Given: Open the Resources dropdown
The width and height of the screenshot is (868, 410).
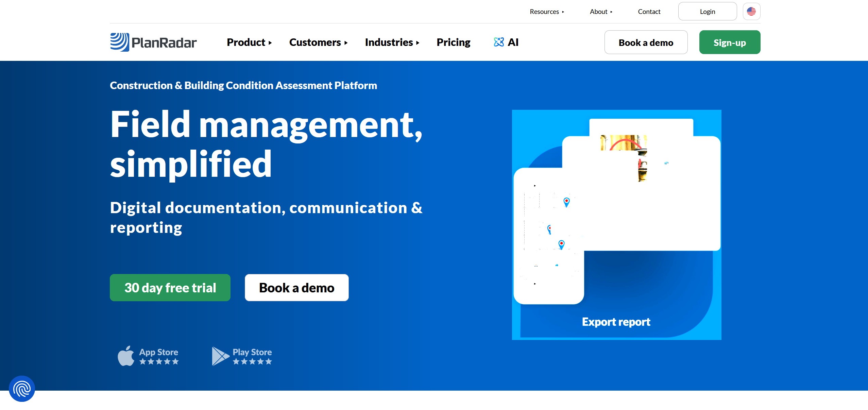Looking at the screenshot, I should [x=546, y=12].
